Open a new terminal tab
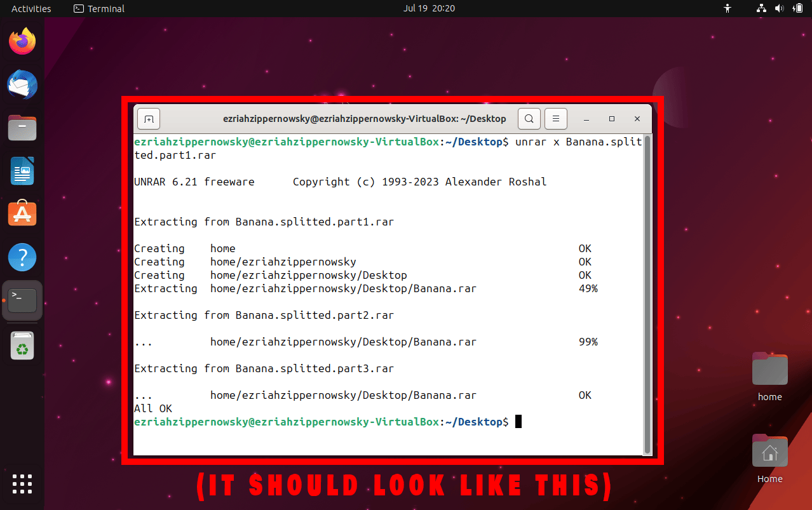 pyautogui.click(x=148, y=118)
